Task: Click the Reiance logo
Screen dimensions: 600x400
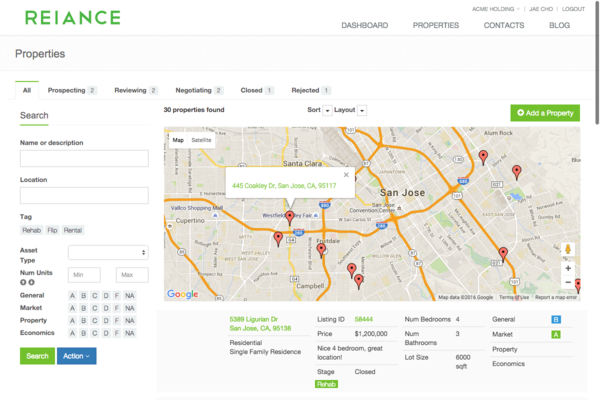Action: click(x=73, y=17)
